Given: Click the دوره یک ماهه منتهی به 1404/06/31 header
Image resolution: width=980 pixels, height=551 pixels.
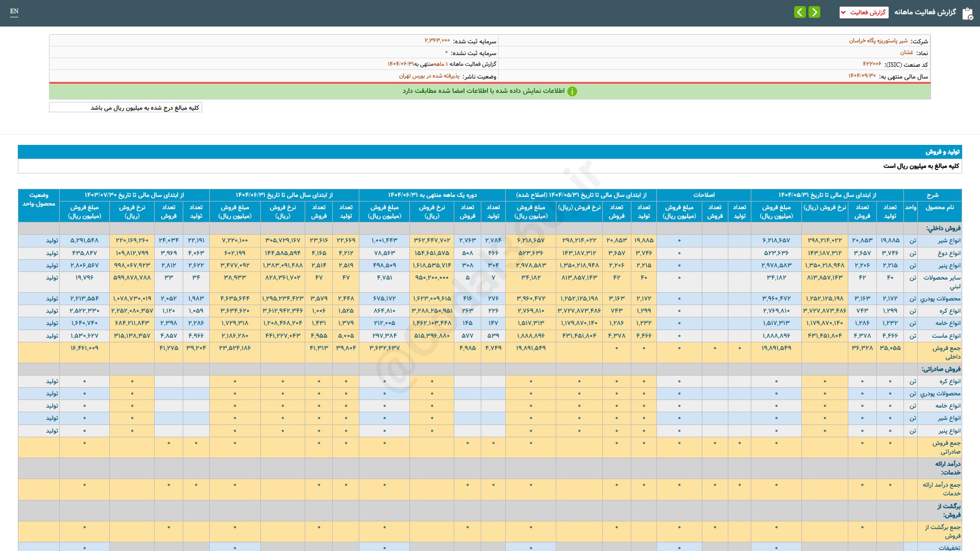Looking at the screenshot, I should pyautogui.click(x=432, y=195).
